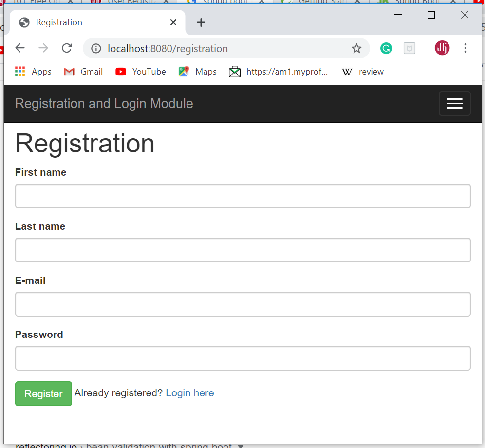Follow the Login here link
This screenshot has width=485, height=448.
pos(189,393)
